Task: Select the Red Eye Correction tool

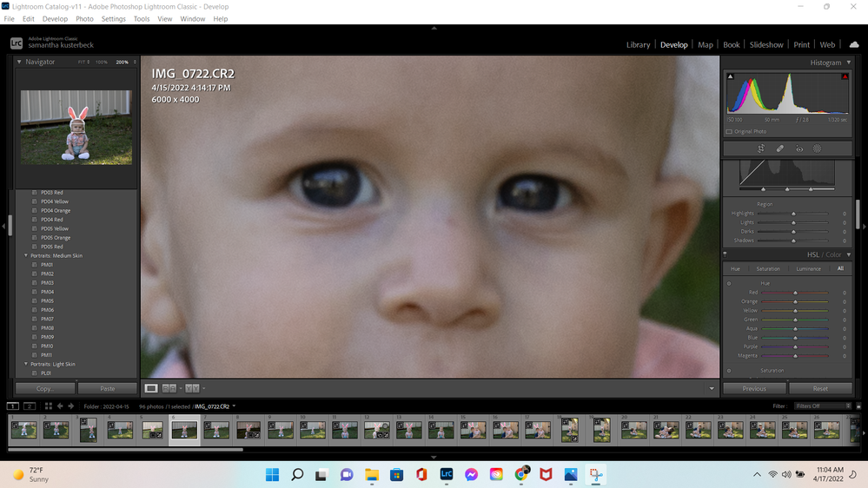Action: [x=799, y=148]
